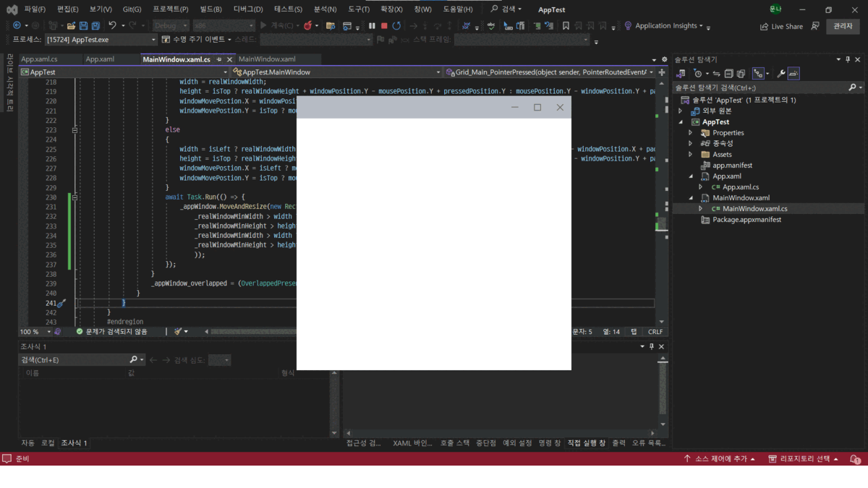Click the Save file icon in toolbar
Viewport: 868px width, 488px height.
click(x=83, y=25)
